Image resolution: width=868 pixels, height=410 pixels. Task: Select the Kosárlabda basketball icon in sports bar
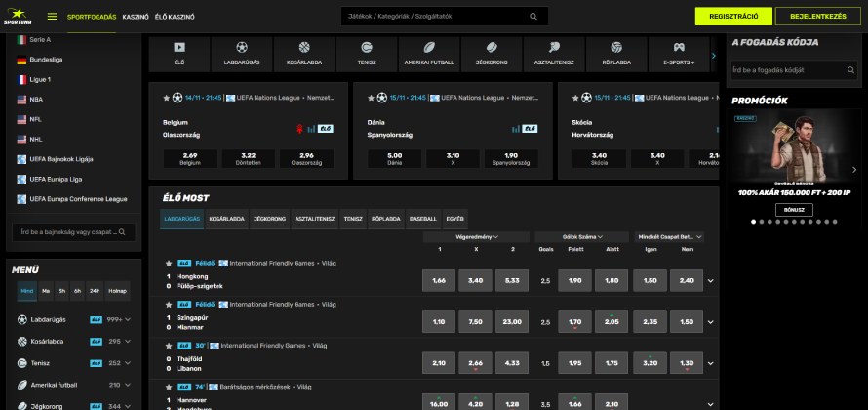tap(303, 48)
